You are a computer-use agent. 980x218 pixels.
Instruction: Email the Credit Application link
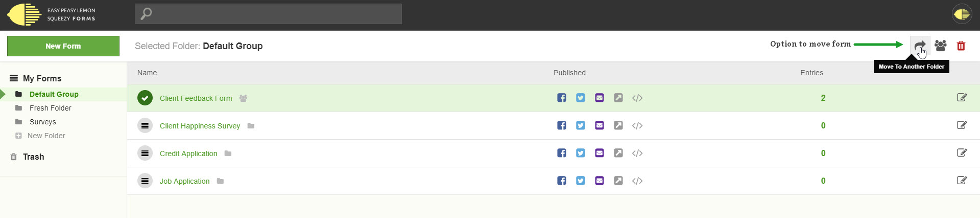coord(599,153)
